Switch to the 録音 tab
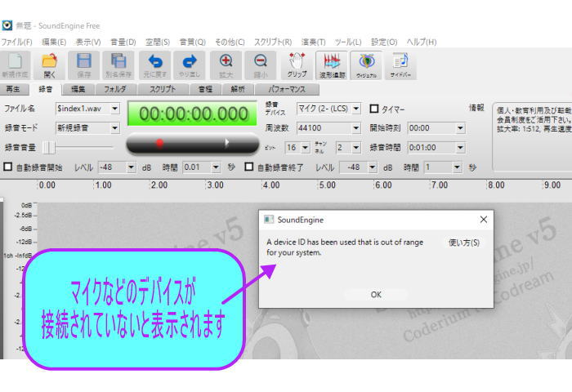Viewport: 572px width, 392px height. pyautogui.click(x=46, y=89)
